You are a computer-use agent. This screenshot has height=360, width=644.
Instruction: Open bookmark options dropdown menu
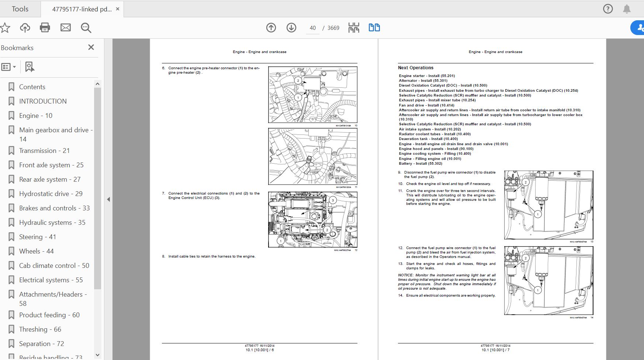pyautogui.click(x=9, y=67)
